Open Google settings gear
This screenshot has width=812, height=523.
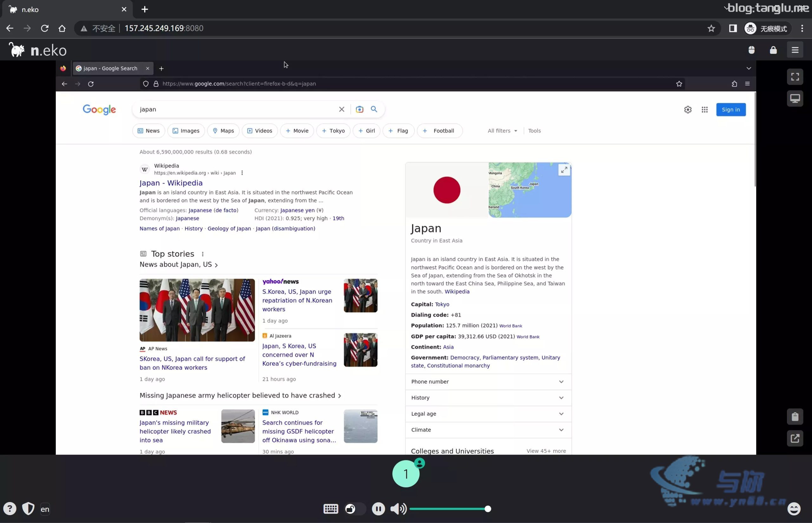point(688,110)
